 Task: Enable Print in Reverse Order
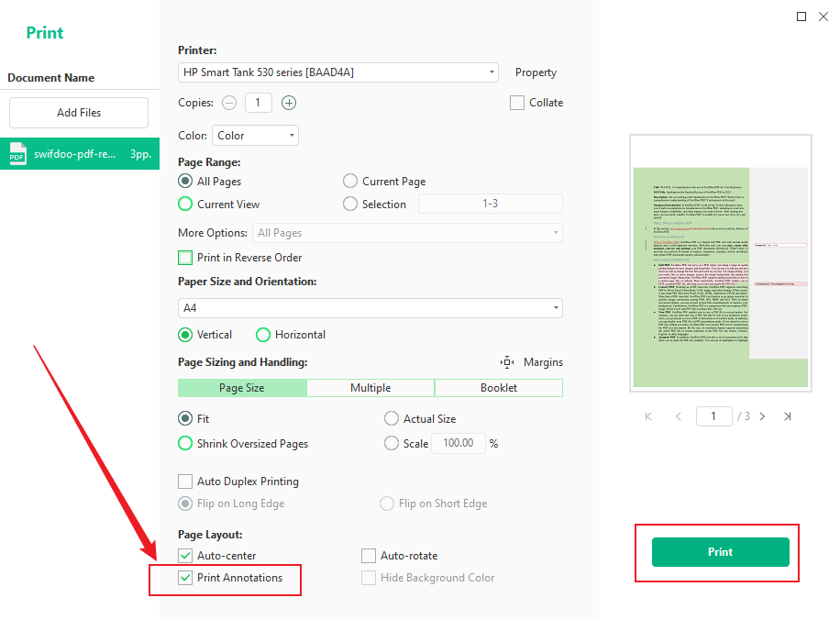[x=184, y=258]
